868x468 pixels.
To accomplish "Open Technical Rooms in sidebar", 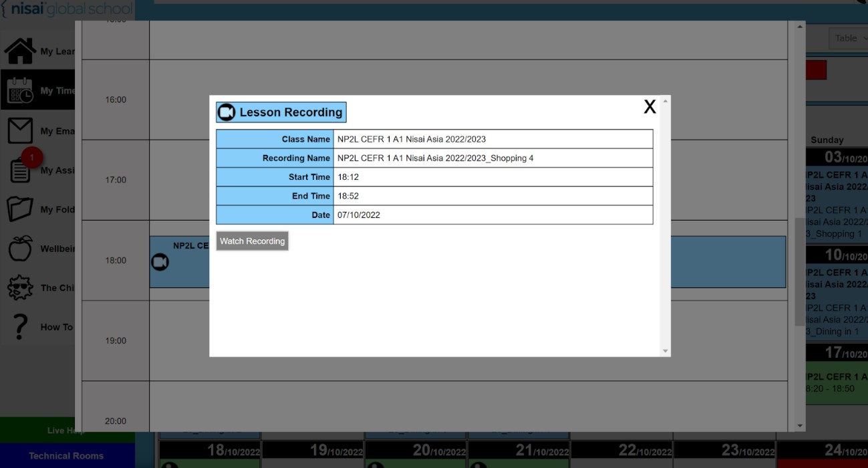I will coord(67,456).
